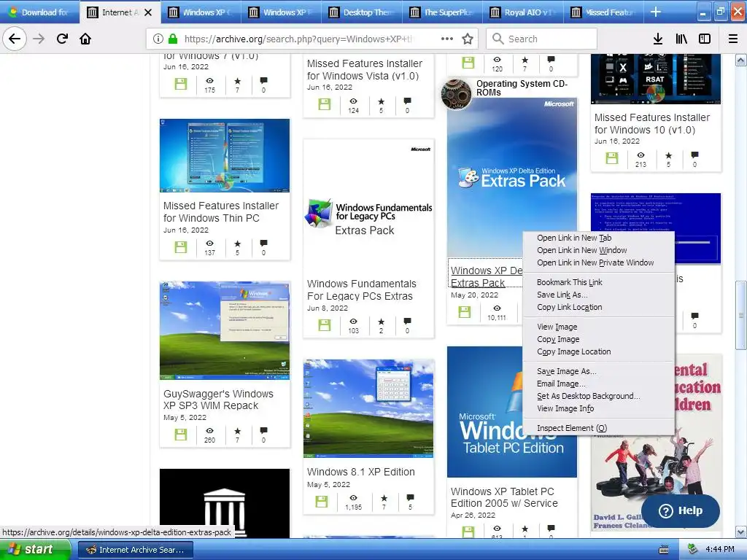Click the Windows 8.1 XP Edition screenshot thumbnail

pyautogui.click(x=368, y=408)
